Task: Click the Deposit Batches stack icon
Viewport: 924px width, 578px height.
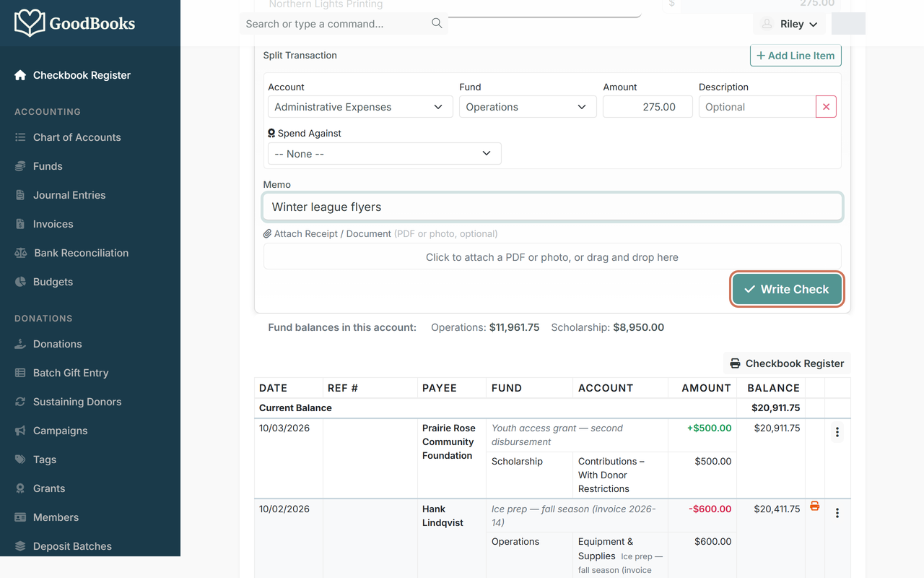Action: pyautogui.click(x=20, y=546)
